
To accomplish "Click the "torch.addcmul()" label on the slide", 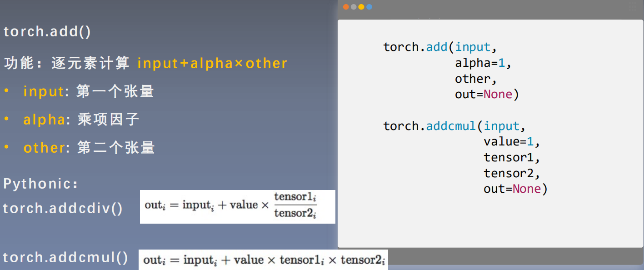I will coord(65,258).
